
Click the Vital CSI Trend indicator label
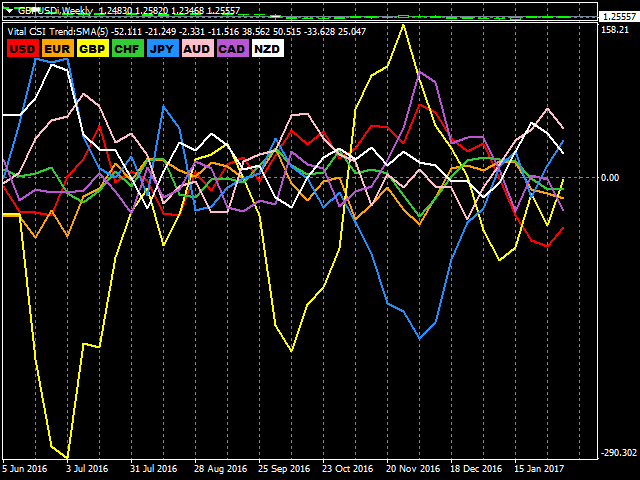pos(58,31)
